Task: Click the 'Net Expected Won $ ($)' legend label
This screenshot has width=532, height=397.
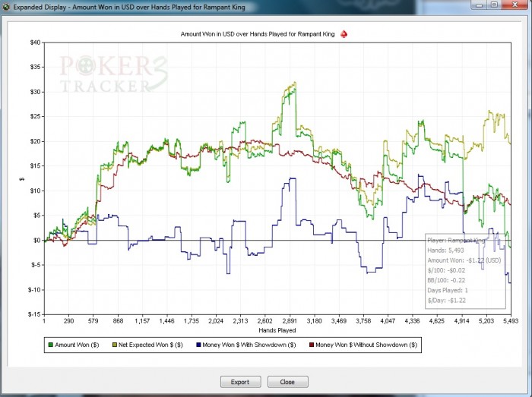Action: coord(150,345)
